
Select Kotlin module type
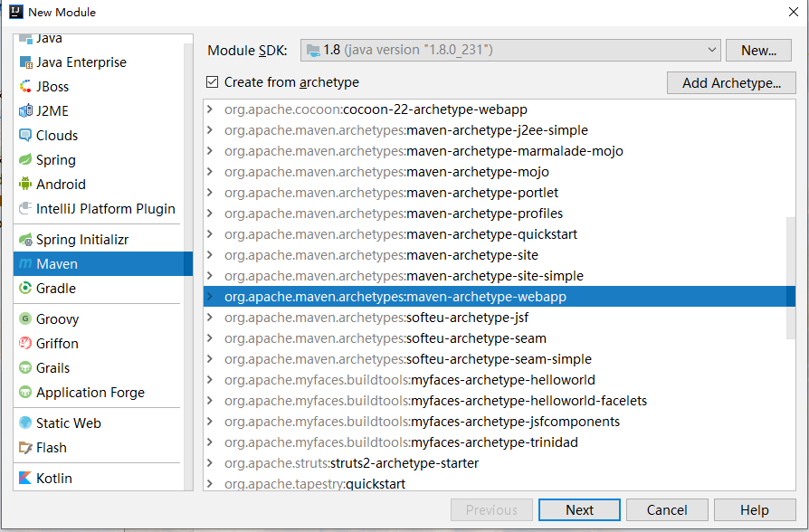(x=99, y=478)
